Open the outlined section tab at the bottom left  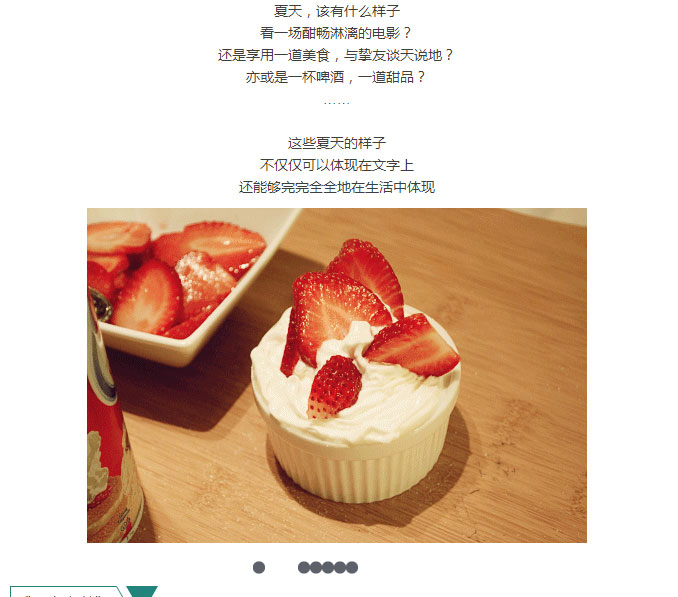(66, 591)
